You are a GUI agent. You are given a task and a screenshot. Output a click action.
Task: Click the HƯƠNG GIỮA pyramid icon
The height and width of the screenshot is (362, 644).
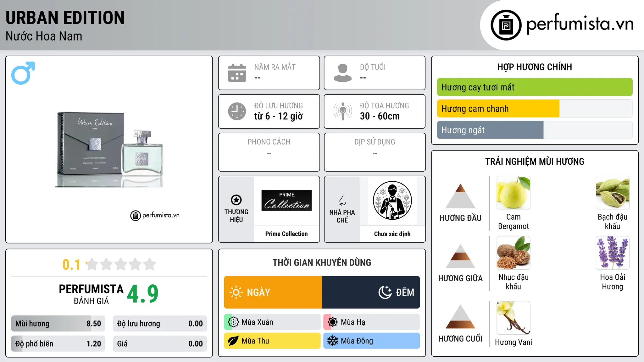tap(461, 256)
